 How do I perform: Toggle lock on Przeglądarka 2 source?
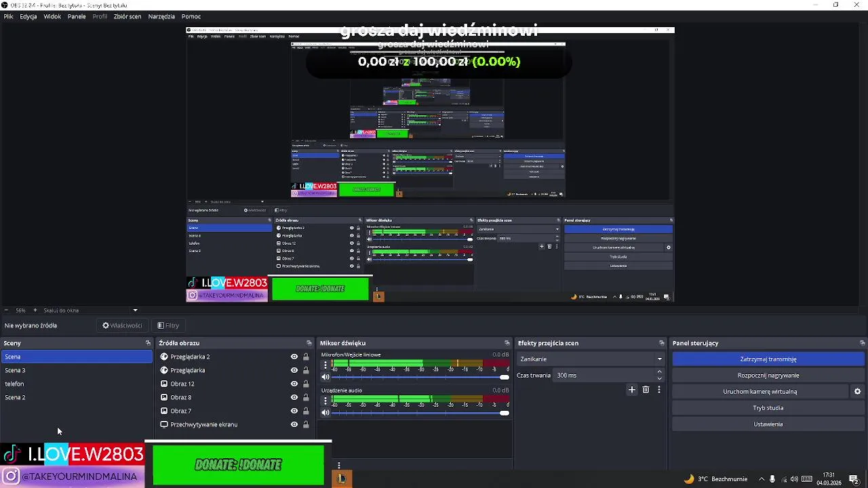[x=306, y=357]
